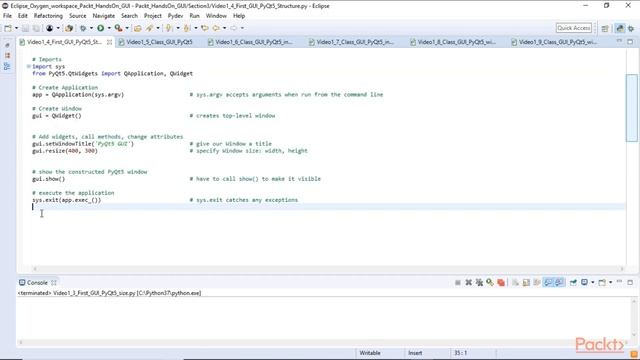Open the Open Console dropdown arrow
This screenshot has width=640, height=360.
(611, 282)
